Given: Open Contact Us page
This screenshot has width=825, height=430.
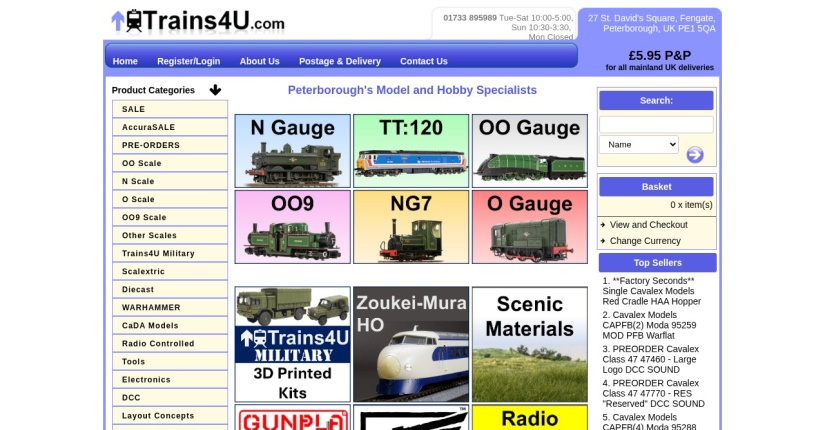Looking at the screenshot, I should [x=424, y=61].
